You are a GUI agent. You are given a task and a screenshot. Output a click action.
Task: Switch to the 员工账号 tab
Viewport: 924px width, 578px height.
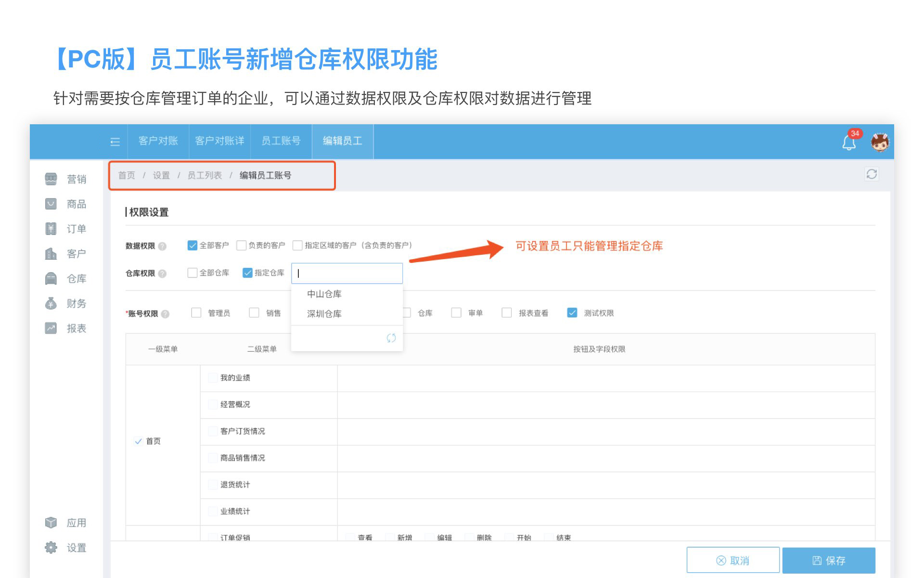coord(281,141)
